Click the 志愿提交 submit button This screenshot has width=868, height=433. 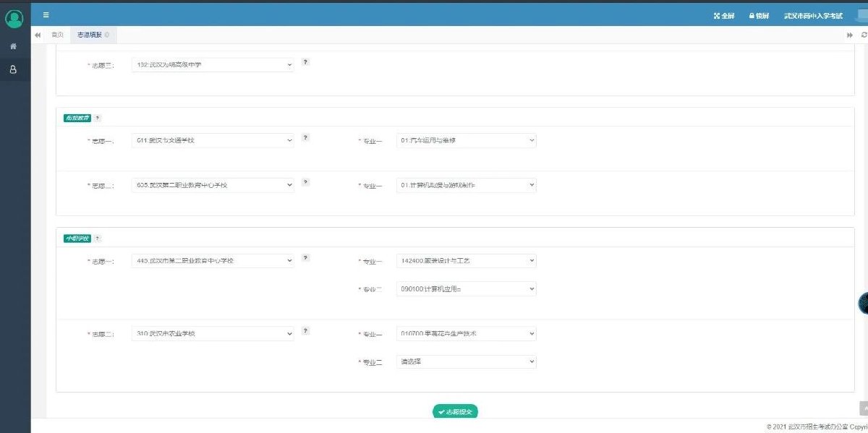pos(455,411)
